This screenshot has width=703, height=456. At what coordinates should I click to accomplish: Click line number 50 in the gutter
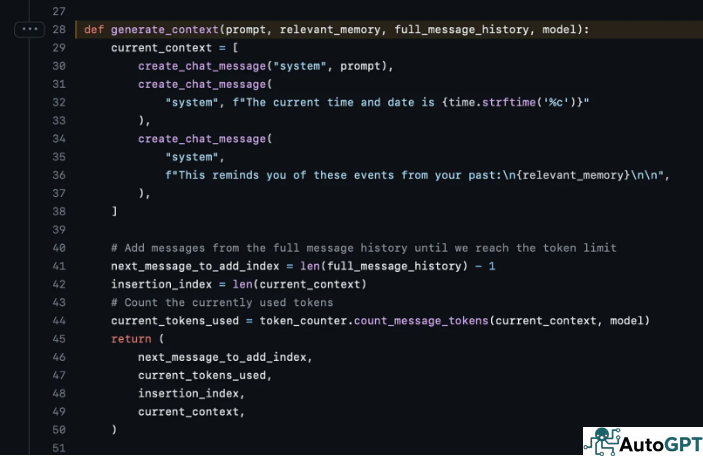pyautogui.click(x=59, y=429)
